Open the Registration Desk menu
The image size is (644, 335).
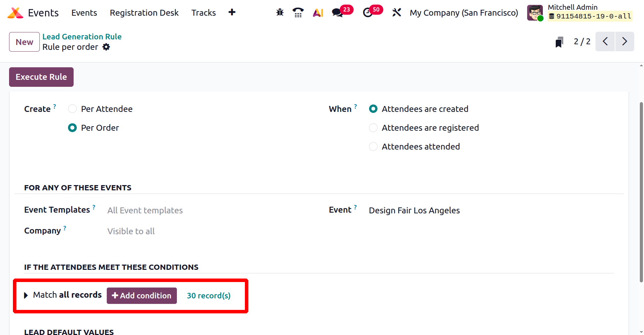click(x=144, y=13)
